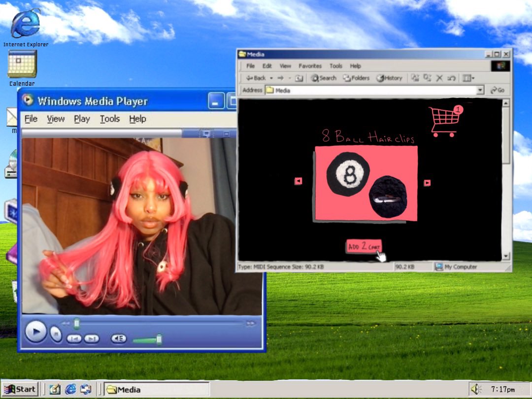
Task: Toggle Folders pane in Media toolbar
Action: [356, 78]
